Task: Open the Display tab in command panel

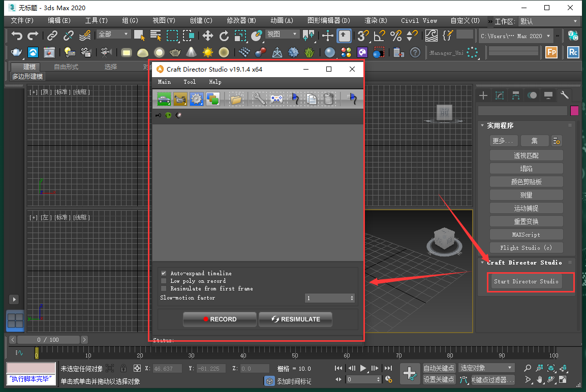Action: click(x=548, y=95)
